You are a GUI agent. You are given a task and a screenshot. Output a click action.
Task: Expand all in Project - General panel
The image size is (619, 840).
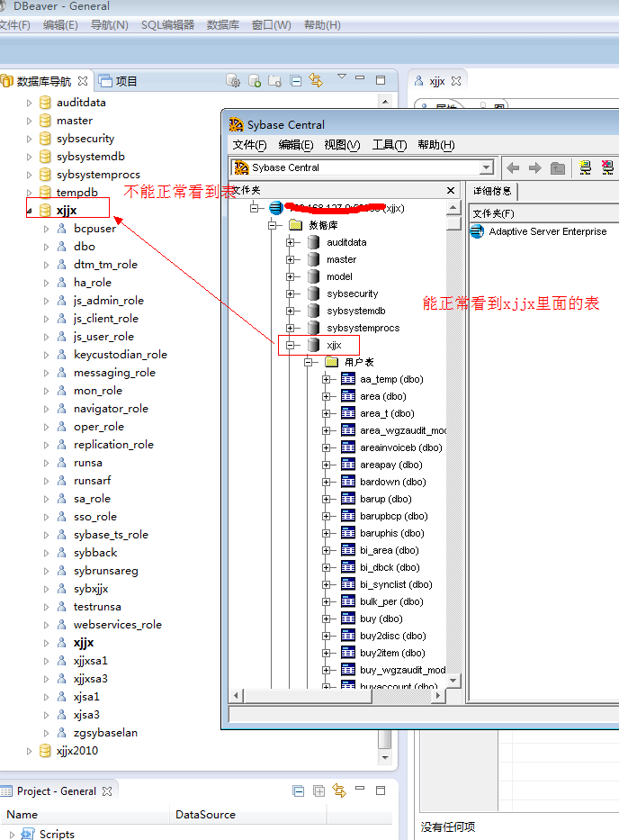pos(318,790)
